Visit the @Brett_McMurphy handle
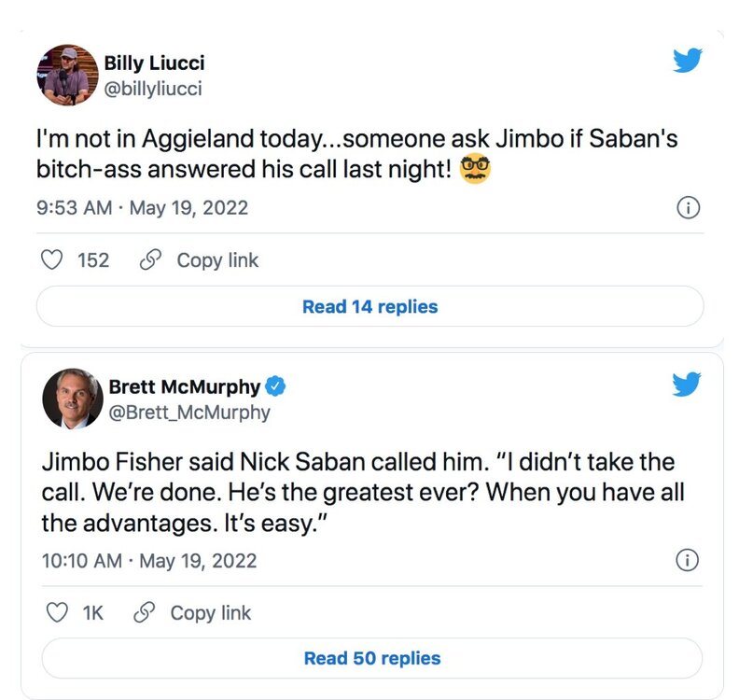Image resolution: width=739 pixels, height=700 pixels. (x=189, y=412)
